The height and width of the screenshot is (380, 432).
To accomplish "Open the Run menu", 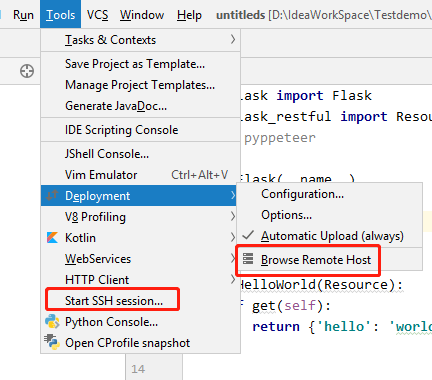I will [x=23, y=15].
